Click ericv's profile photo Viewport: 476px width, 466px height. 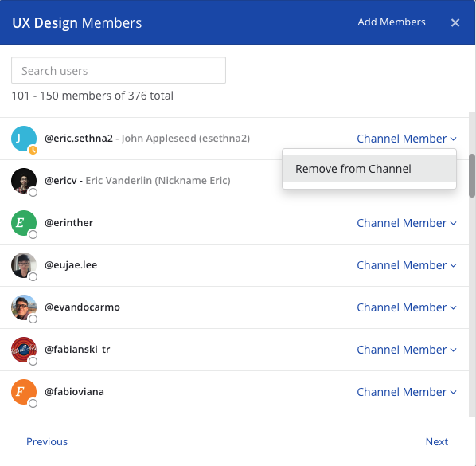pyautogui.click(x=24, y=181)
